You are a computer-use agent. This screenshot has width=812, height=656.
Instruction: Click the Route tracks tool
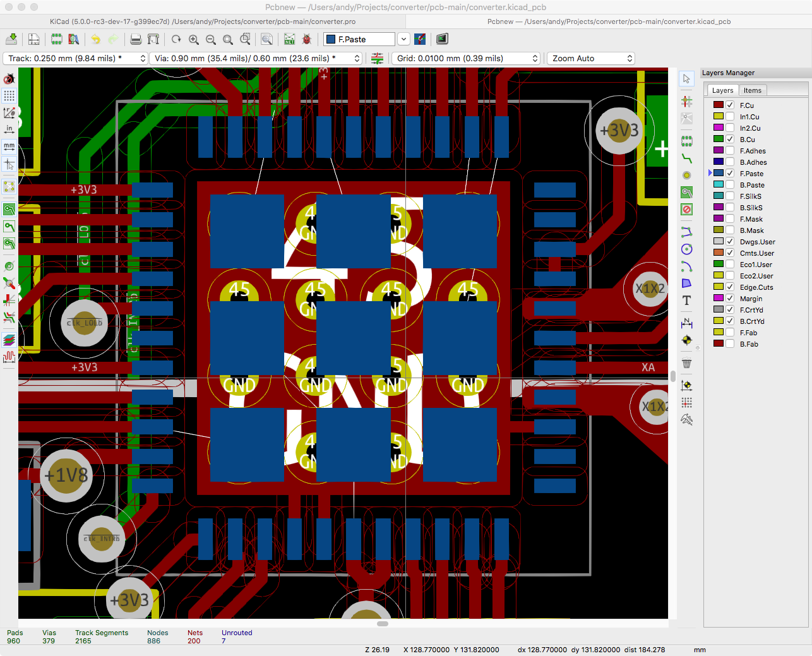coord(687,158)
